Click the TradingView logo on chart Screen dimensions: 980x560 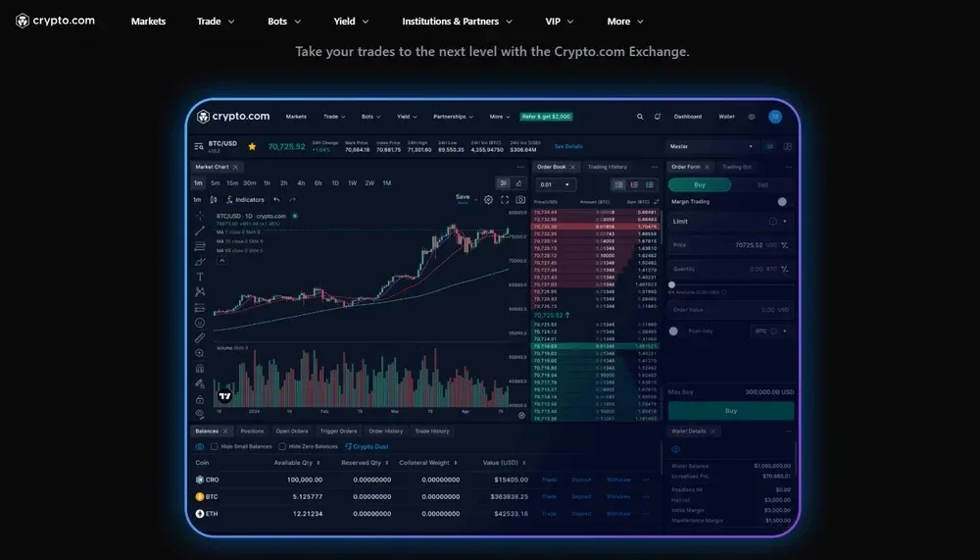(x=225, y=396)
